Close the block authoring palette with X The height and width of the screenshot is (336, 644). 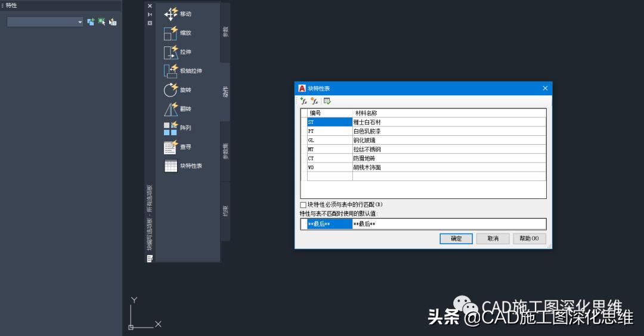(150, 6)
